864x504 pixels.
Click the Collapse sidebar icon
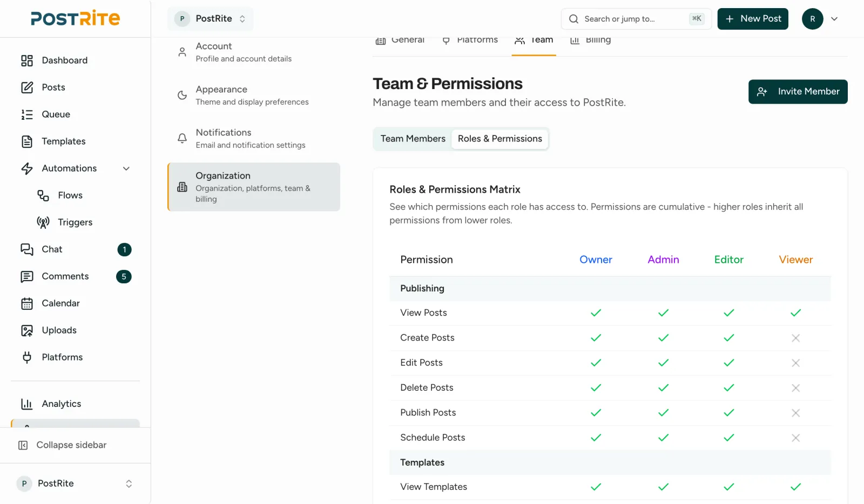(x=23, y=445)
